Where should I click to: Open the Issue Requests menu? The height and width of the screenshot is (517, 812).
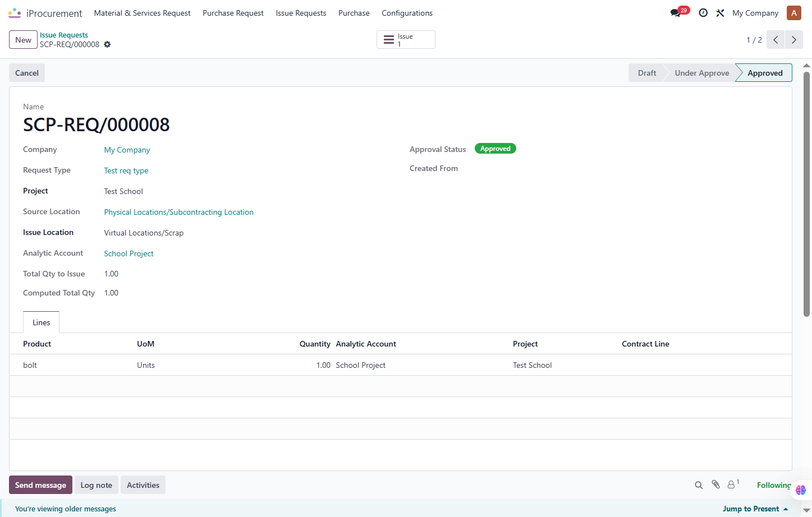click(x=301, y=13)
